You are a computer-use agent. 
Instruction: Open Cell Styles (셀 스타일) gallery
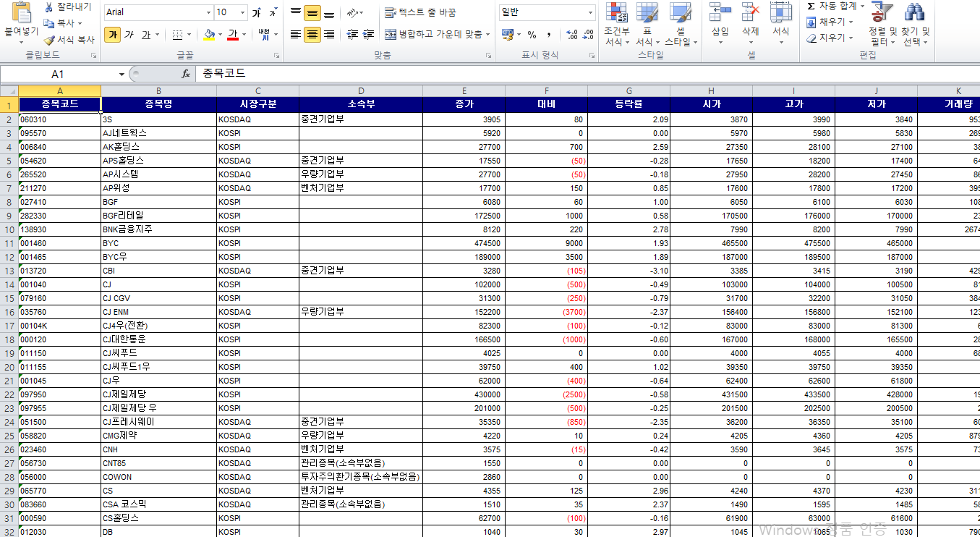(681, 24)
